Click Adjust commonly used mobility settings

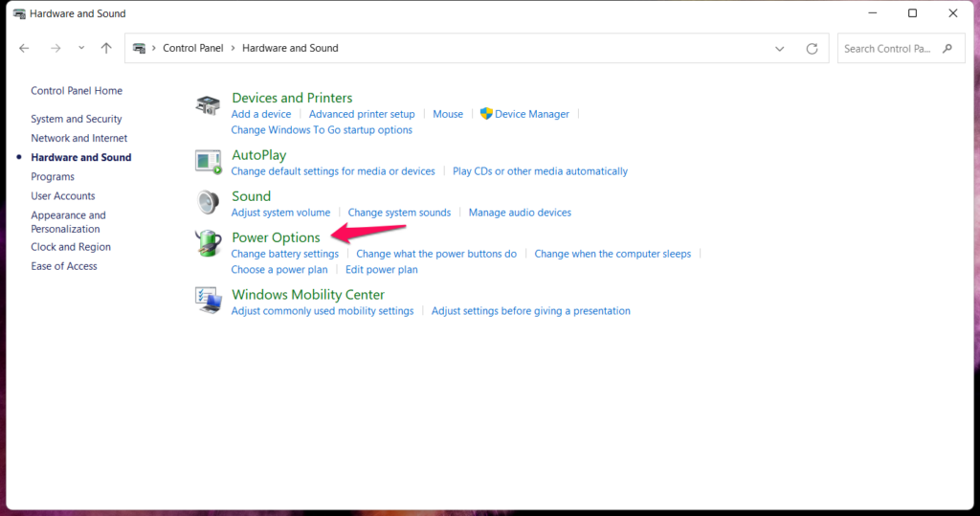[x=322, y=311]
